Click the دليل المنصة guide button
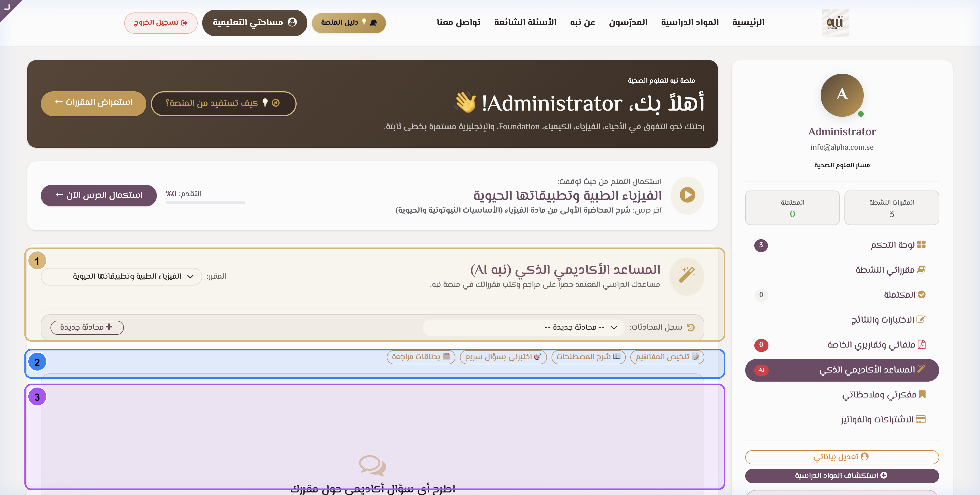The image size is (980, 495). coord(349,23)
